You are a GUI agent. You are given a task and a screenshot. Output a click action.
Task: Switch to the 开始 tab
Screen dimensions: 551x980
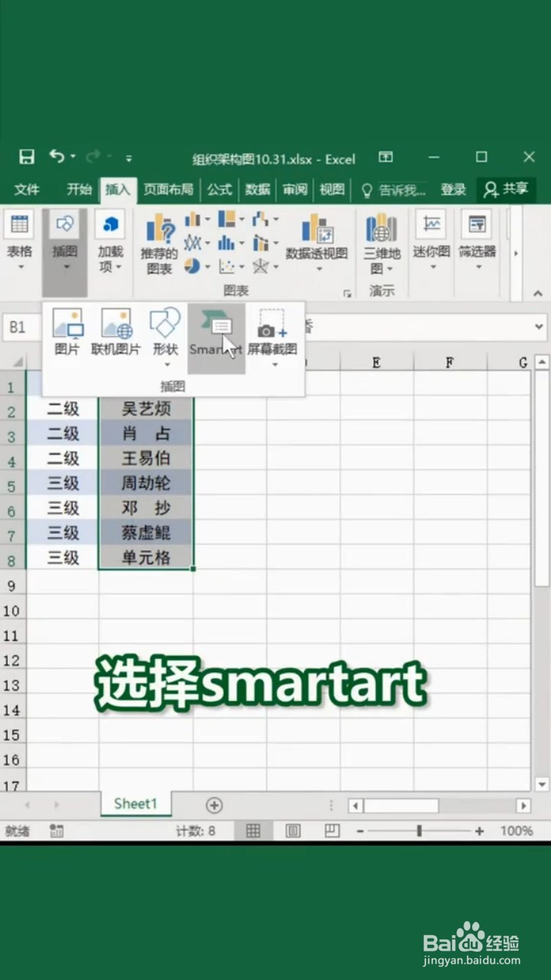[x=79, y=190]
